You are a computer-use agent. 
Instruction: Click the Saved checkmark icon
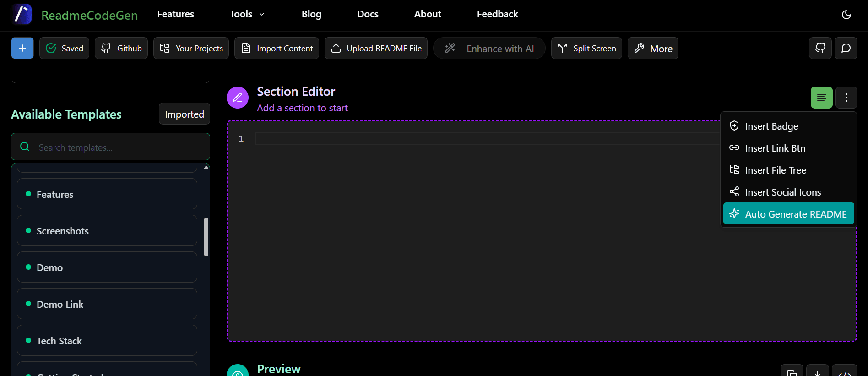51,48
